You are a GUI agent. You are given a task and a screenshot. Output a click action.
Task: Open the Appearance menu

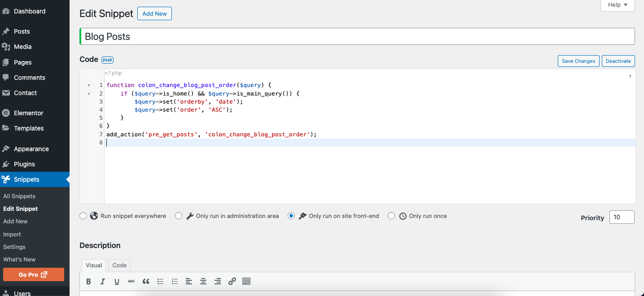[31, 149]
